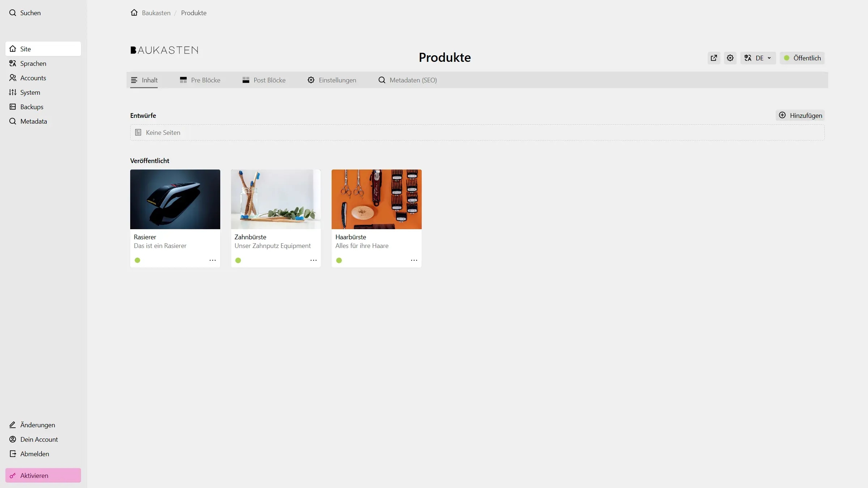Viewport: 868px width, 488px height.
Task: Click the Aktivieren license button
Action: pos(43,475)
